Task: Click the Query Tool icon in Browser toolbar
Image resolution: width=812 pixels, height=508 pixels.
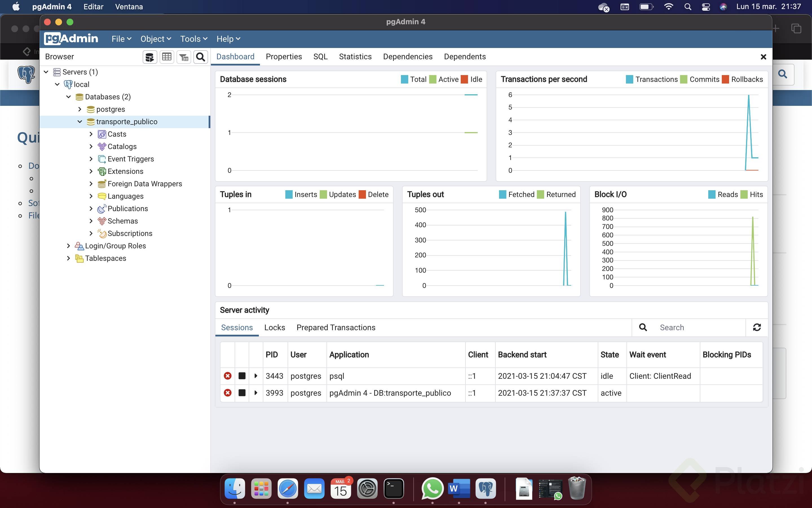Action: pos(150,57)
